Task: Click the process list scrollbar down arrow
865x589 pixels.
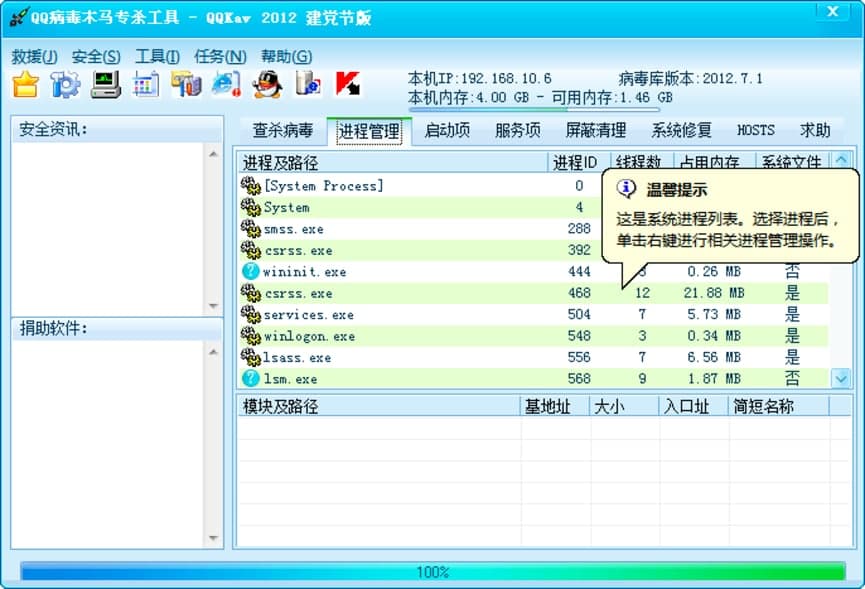Action: (x=841, y=379)
